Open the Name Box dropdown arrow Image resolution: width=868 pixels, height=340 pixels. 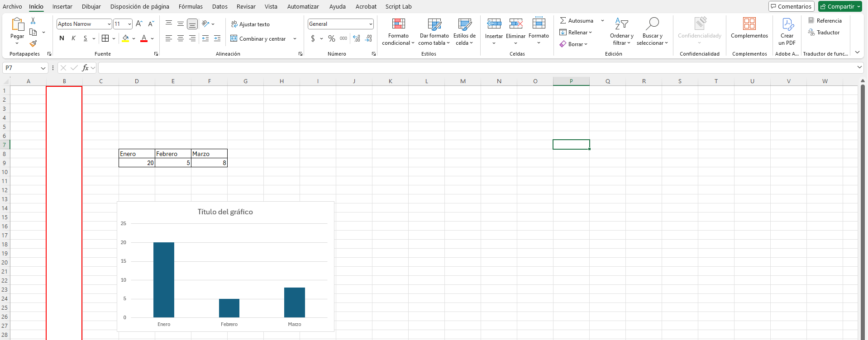point(43,68)
